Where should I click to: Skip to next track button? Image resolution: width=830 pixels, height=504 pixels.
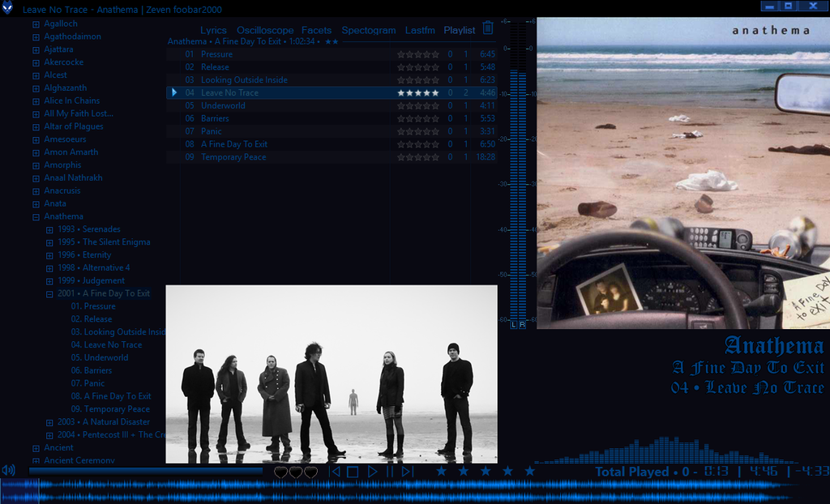click(x=407, y=471)
